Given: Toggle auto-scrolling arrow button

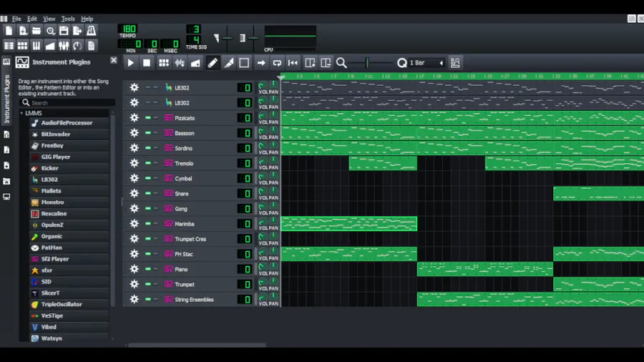Looking at the screenshot, I should click(260, 63).
